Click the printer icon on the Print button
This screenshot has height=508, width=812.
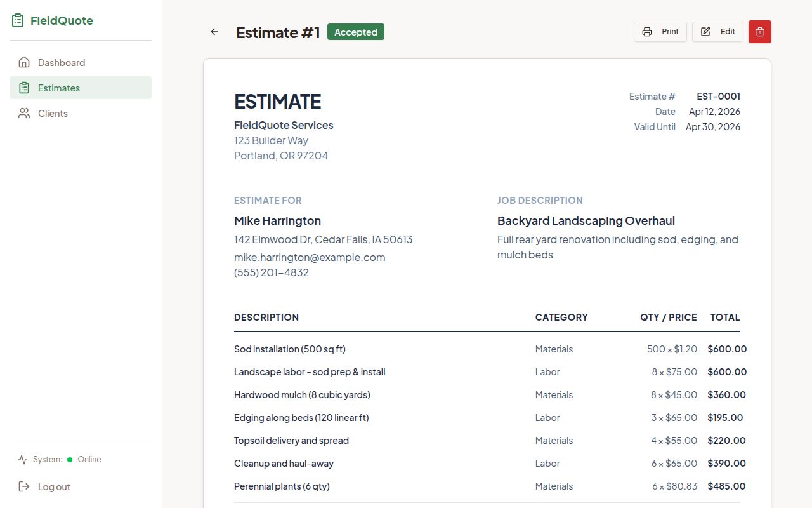click(x=646, y=31)
